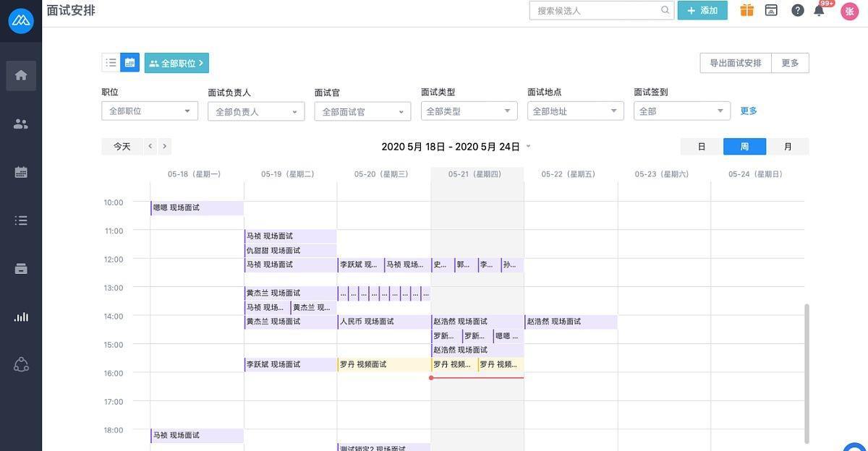
Task: Switch to calendar view toggle
Action: point(129,63)
